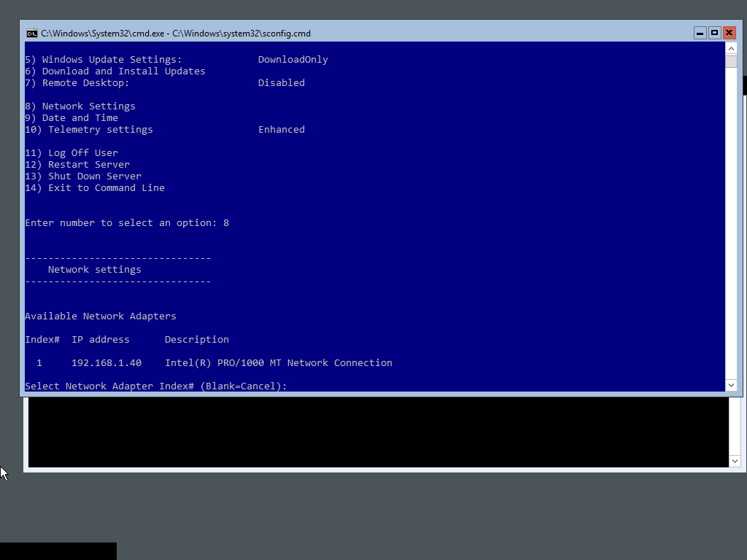
Task: Click the 'DownloadOnly' value text
Action: [x=293, y=60]
